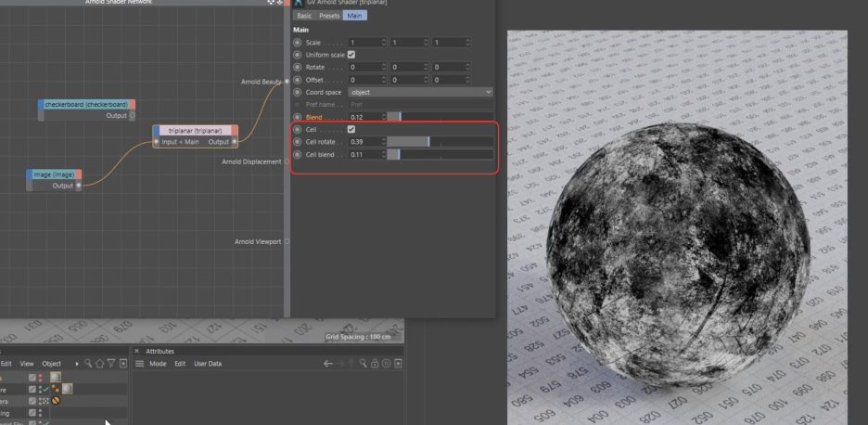Click the filter funnel icon in Object manager

(x=111, y=364)
